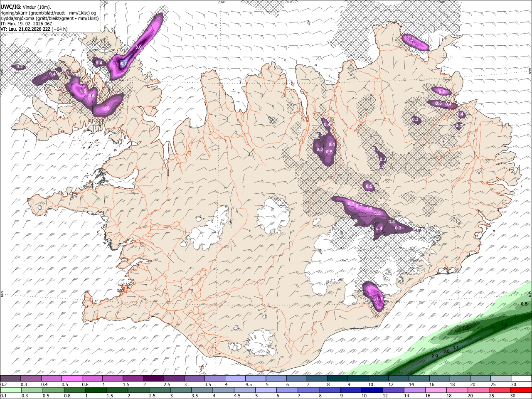
Task: Click the 1.5 label in Westfjords snow patch
Action: pyautogui.click(x=83, y=91)
